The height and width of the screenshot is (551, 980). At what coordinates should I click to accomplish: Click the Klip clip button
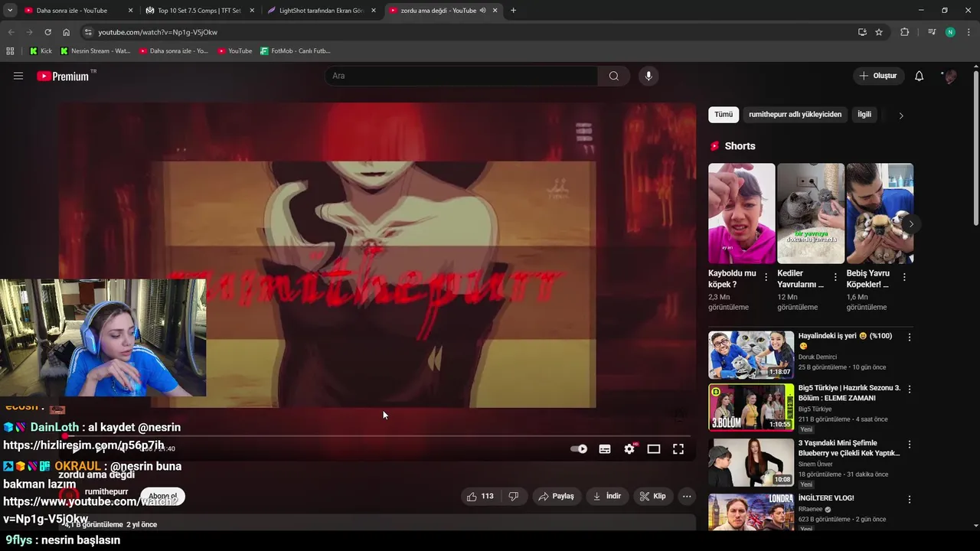[653, 496]
